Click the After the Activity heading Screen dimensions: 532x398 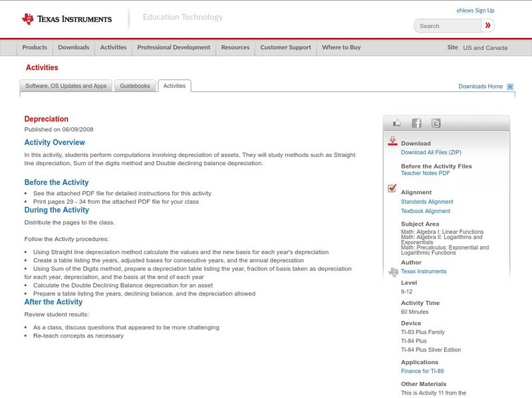(53, 302)
